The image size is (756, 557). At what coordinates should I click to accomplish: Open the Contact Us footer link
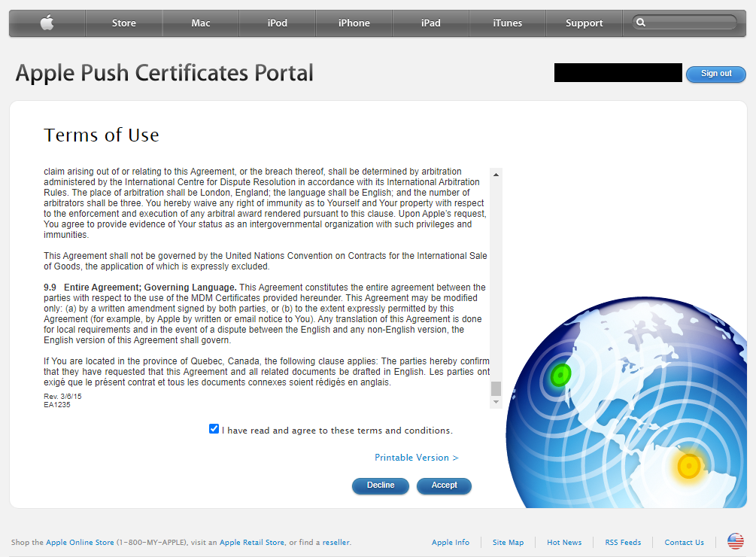pyautogui.click(x=684, y=542)
